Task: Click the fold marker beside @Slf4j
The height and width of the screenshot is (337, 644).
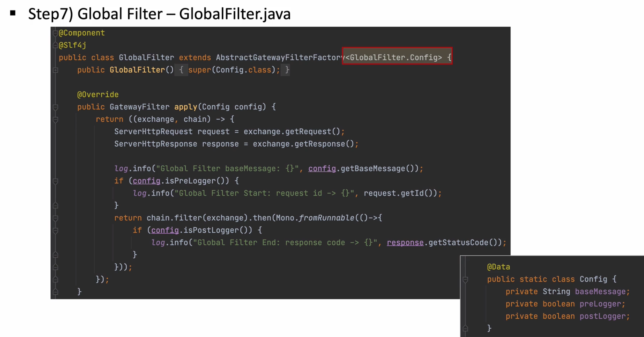Action: coord(56,45)
